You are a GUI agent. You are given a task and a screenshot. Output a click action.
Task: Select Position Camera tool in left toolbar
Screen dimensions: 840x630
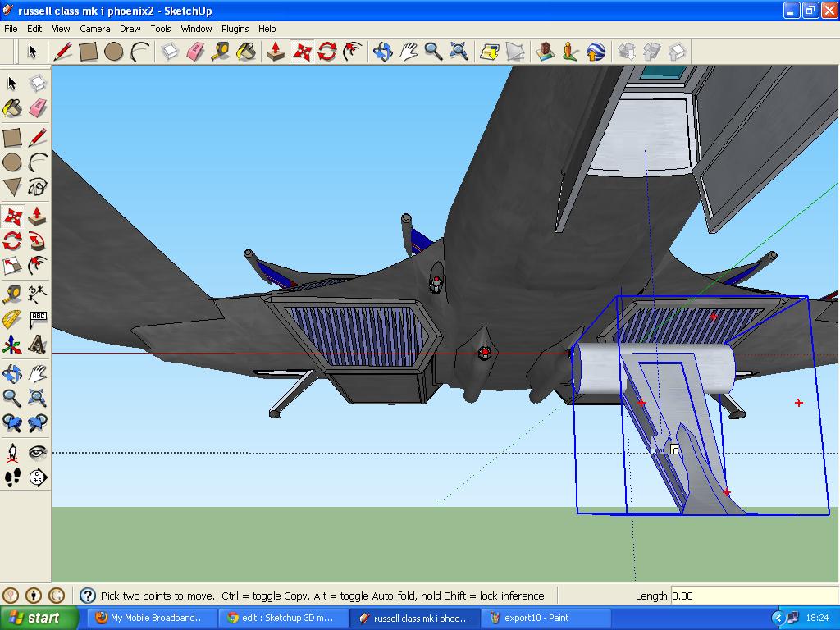point(12,452)
